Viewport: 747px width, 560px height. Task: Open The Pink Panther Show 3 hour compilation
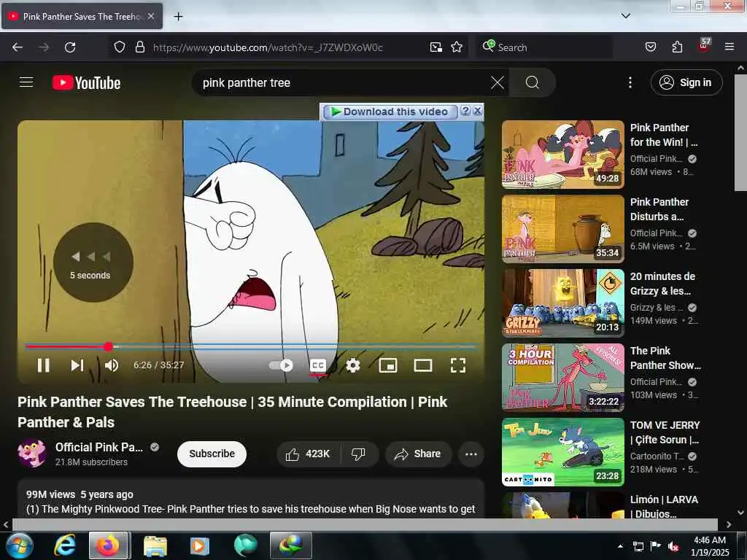pyautogui.click(x=562, y=377)
